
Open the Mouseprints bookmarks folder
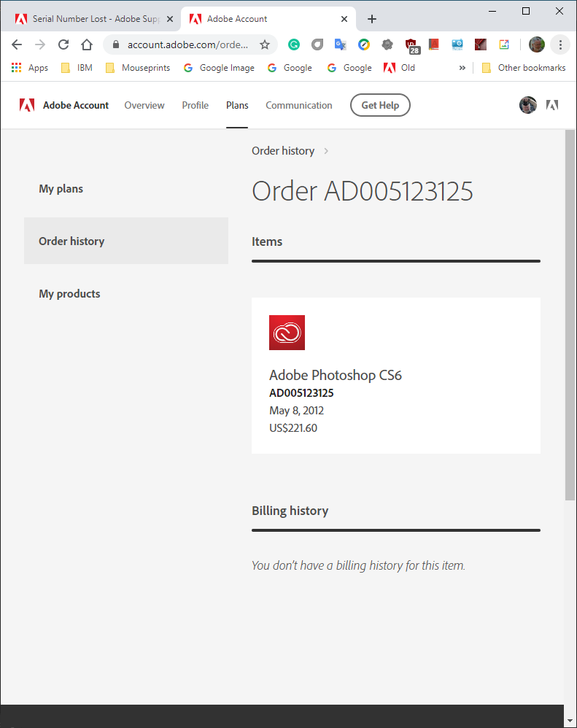pyautogui.click(x=138, y=68)
